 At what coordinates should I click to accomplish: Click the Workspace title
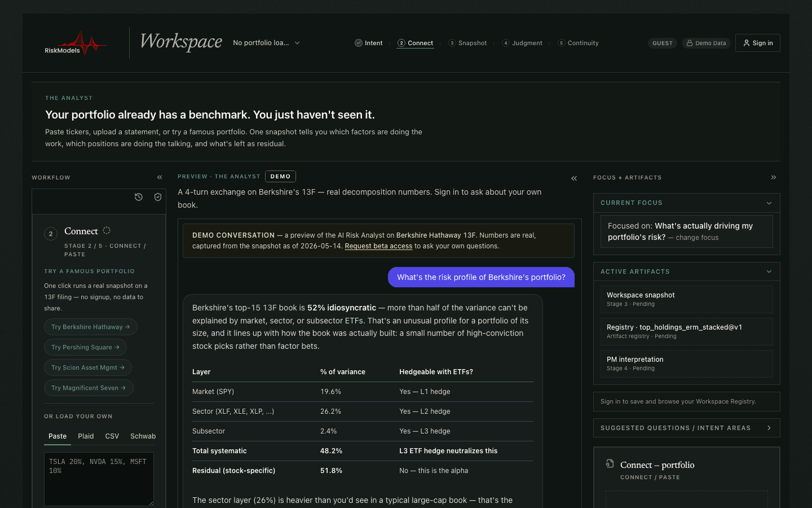(181, 42)
